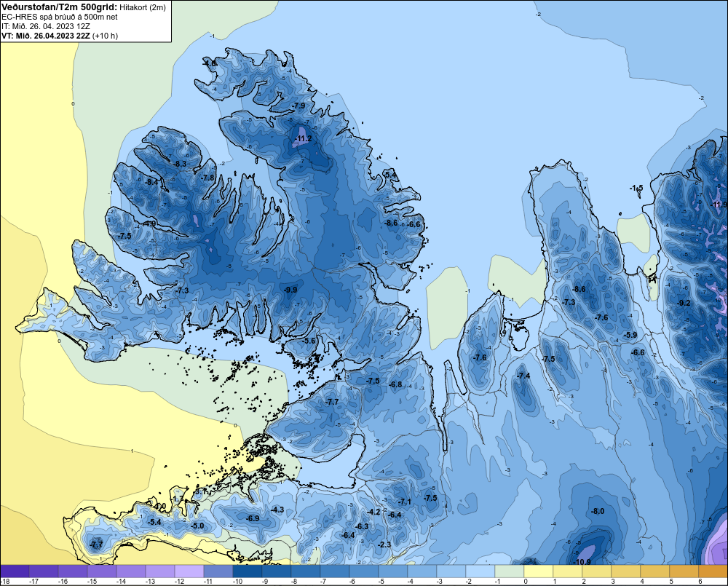Click the -3.1 temperature value
Viewport: 728px width, 586px height.
[201, 491]
